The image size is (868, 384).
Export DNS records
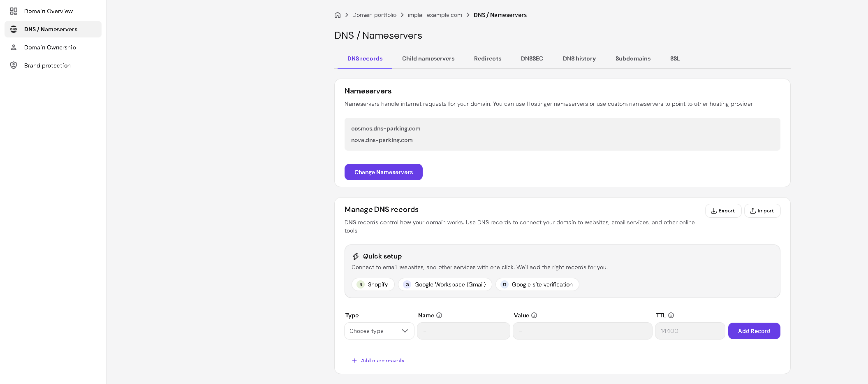(723, 211)
